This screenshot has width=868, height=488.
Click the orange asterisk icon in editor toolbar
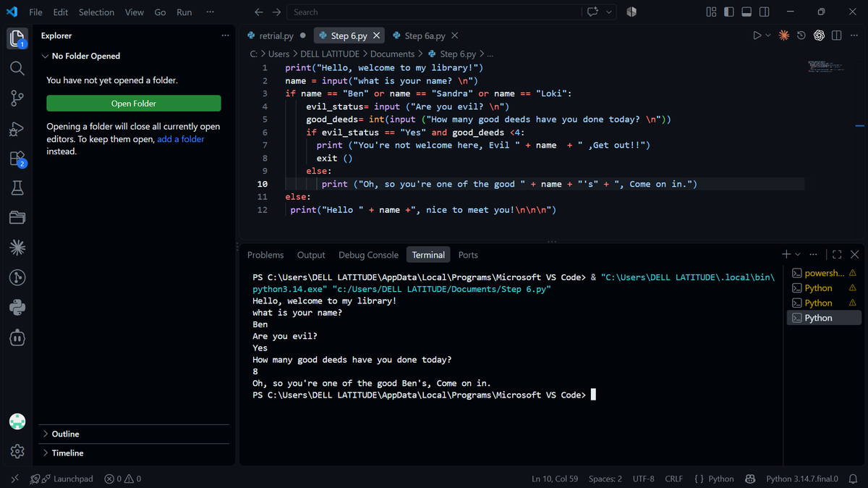pos(784,35)
